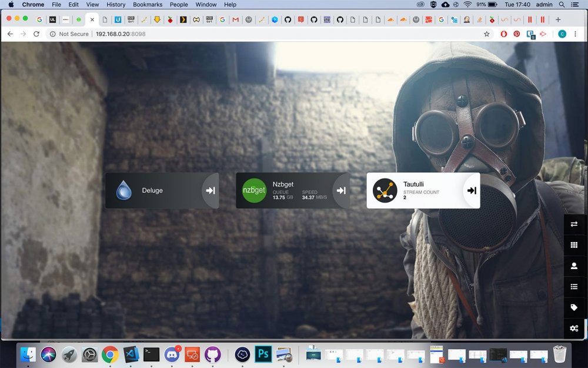The image size is (588, 368).
Task: Reload the page
Action: pos(36,34)
